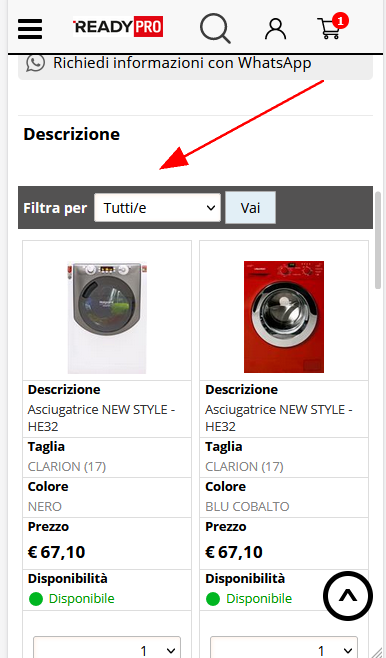This screenshot has width=386, height=658.
Task: Expand the Filtra per Tutti/e dropdown
Action: (x=157, y=207)
